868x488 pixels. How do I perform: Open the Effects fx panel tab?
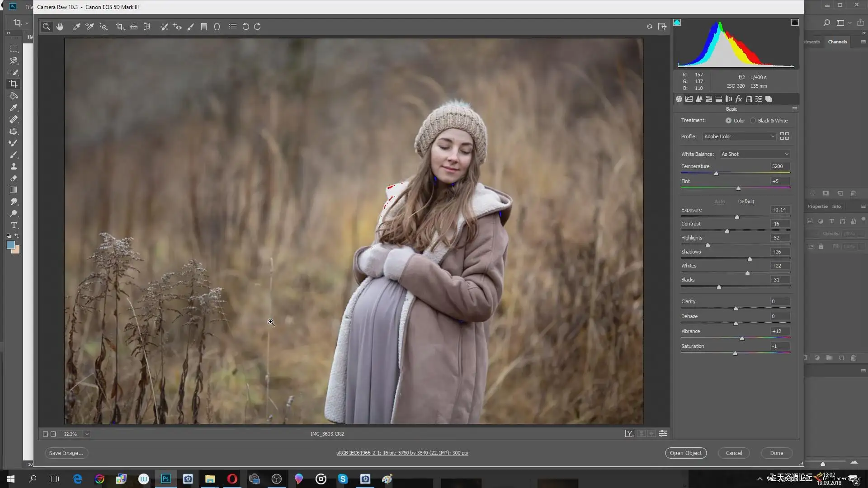[x=739, y=99]
